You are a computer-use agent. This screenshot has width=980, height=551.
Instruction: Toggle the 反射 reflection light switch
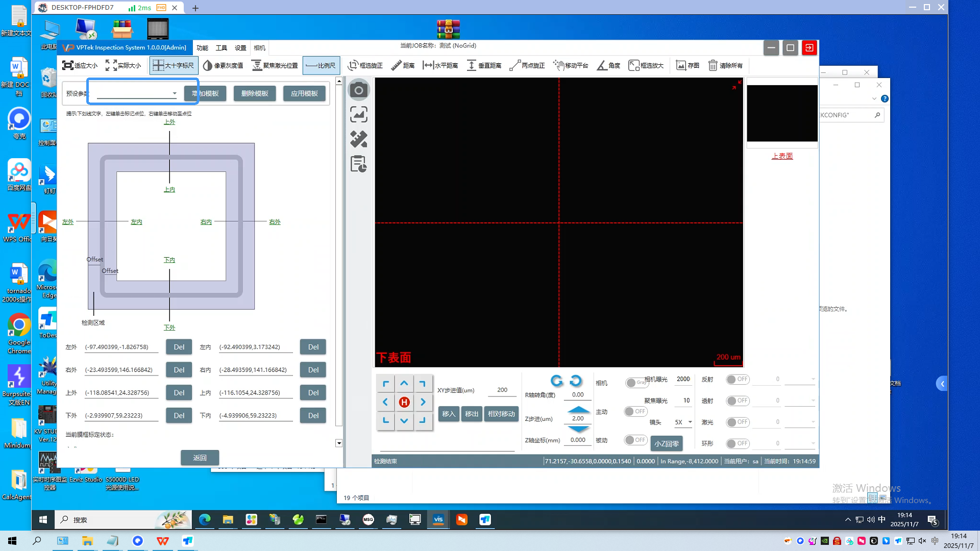(x=737, y=380)
